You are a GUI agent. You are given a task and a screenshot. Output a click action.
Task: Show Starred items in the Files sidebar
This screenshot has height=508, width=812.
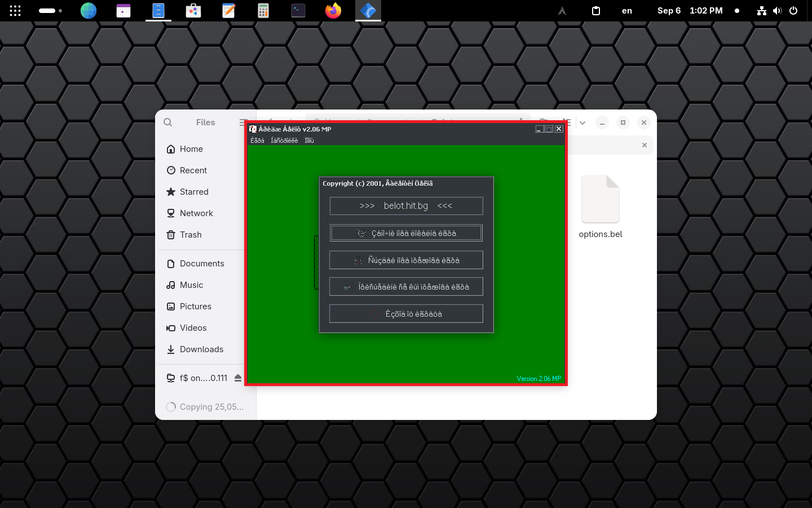point(205,192)
